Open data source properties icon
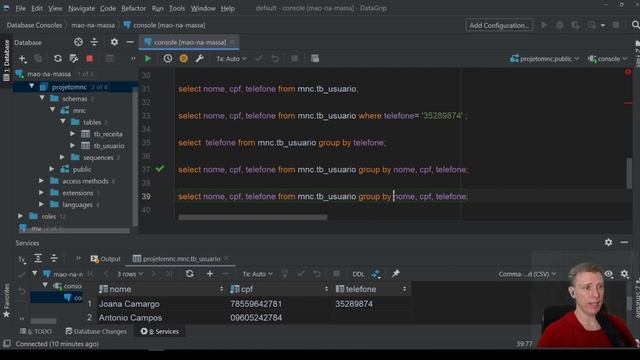This screenshot has width=640, height=360. point(74,59)
